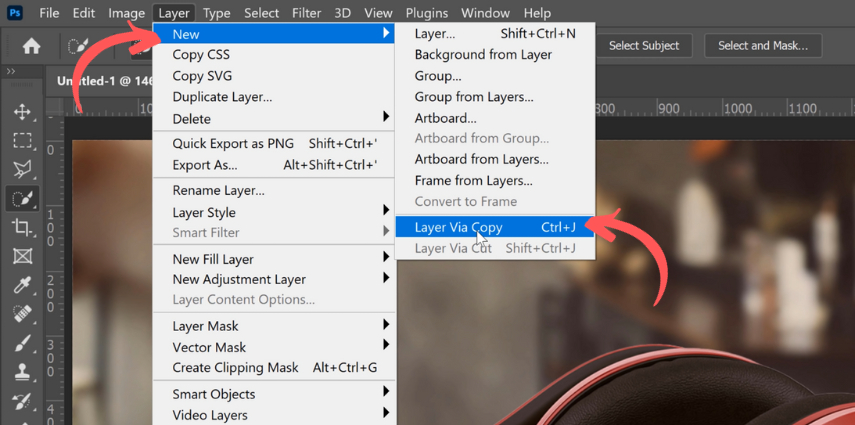Click the Photoshop Ps logo icon

(x=16, y=12)
